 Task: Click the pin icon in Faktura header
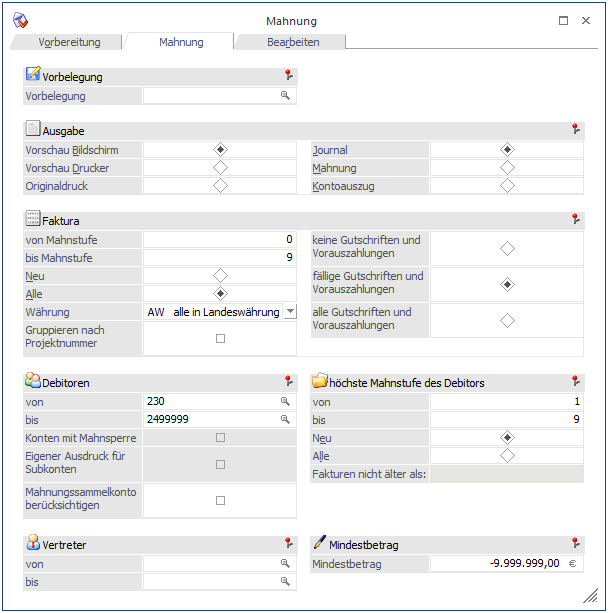575,219
